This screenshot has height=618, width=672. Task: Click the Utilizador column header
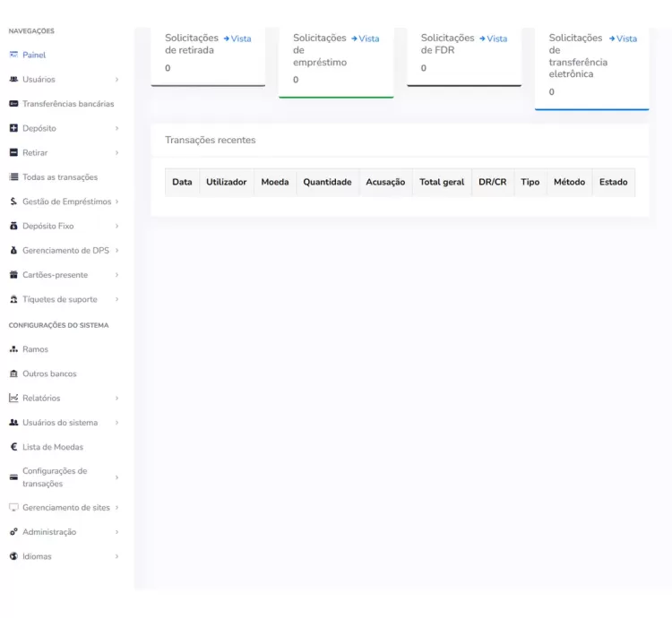(x=227, y=182)
